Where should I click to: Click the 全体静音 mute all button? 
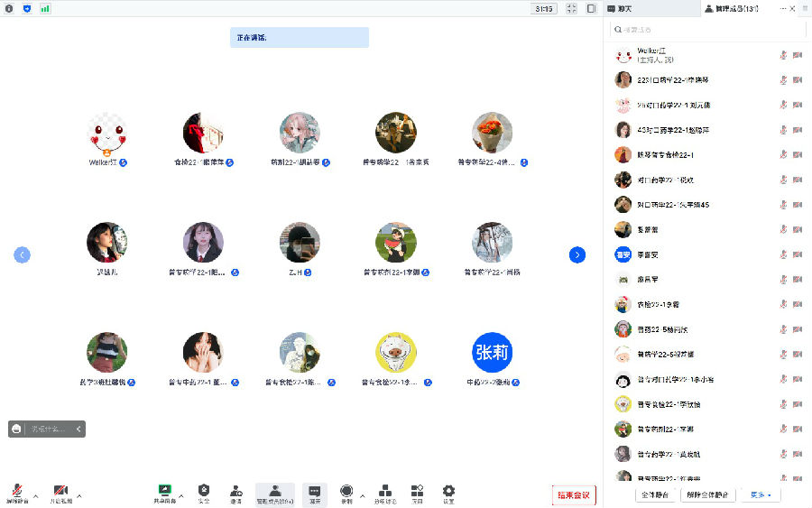(x=655, y=494)
